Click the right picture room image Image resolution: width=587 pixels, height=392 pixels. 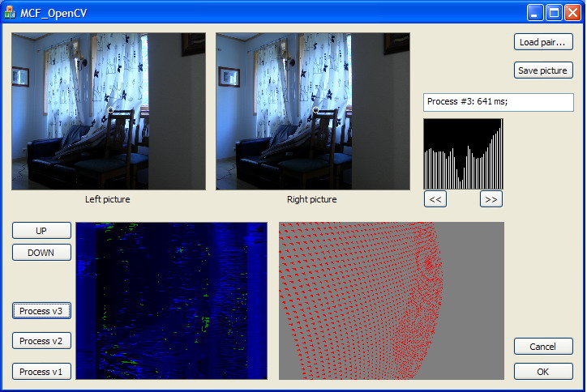(312, 112)
